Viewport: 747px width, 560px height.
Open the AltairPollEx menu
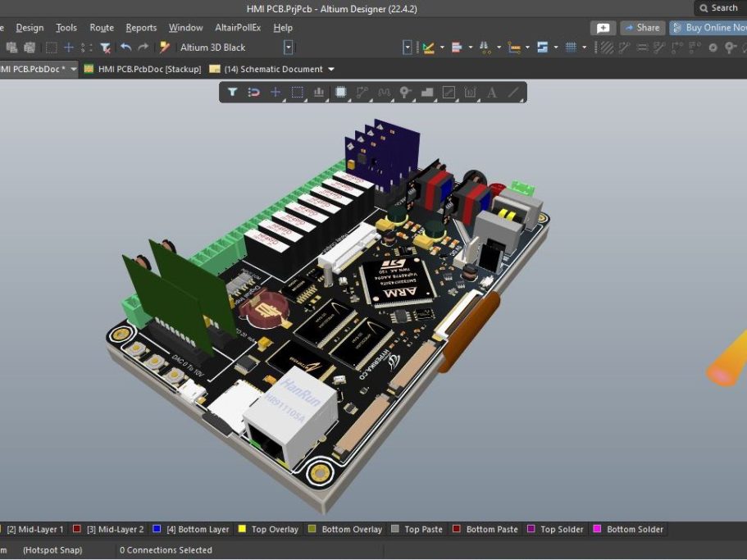click(x=238, y=28)
